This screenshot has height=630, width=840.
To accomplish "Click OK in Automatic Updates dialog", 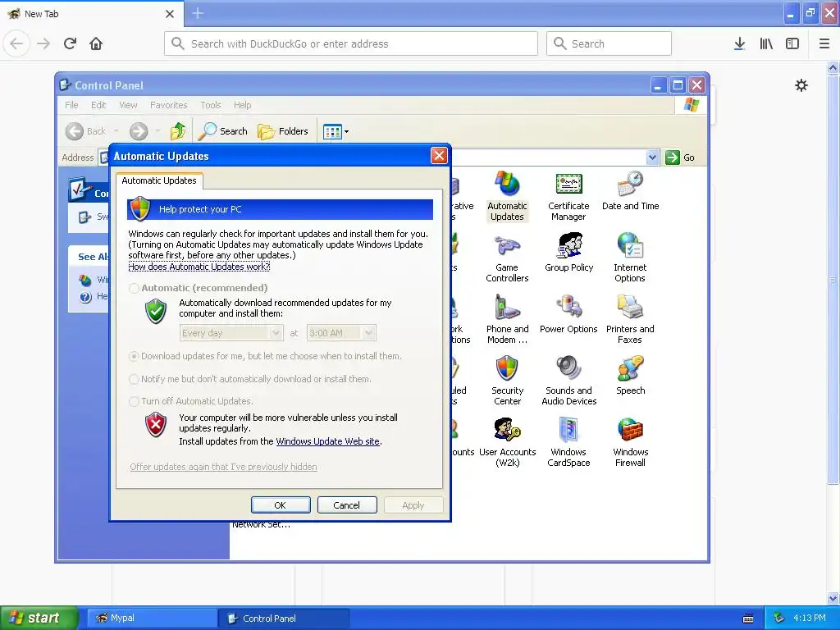I will tap(281, 505).
